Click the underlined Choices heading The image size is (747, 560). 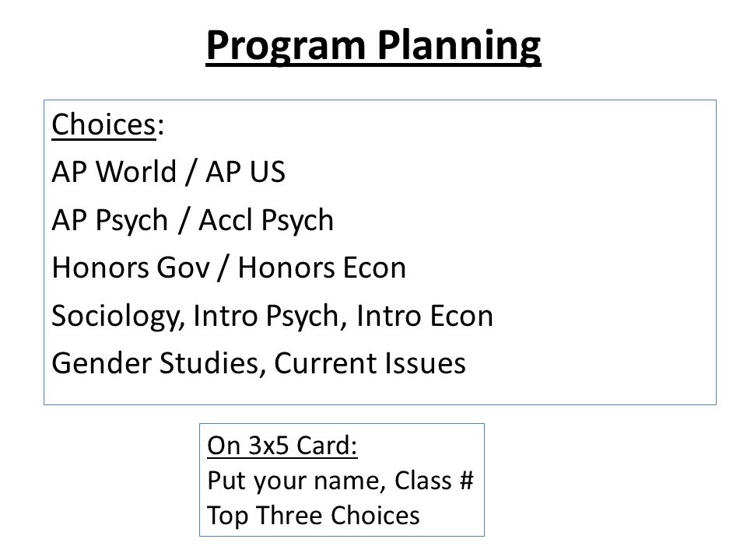coord(103,124)
